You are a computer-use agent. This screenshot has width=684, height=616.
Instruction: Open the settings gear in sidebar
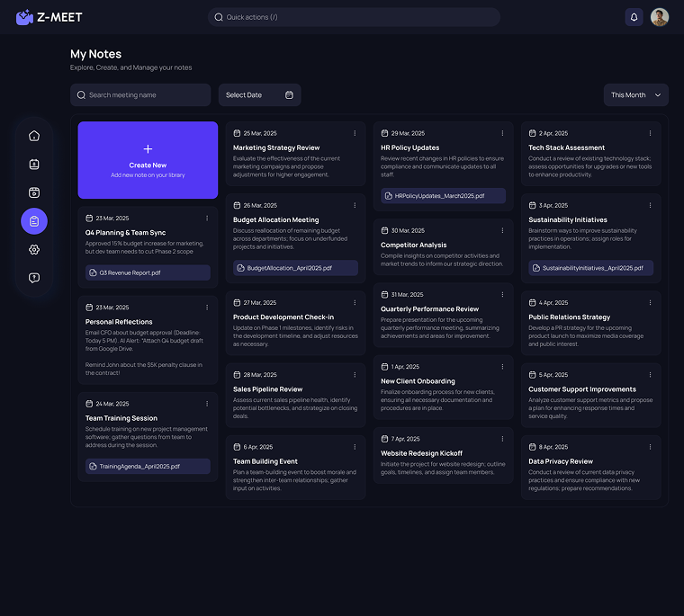coord(34,249)
